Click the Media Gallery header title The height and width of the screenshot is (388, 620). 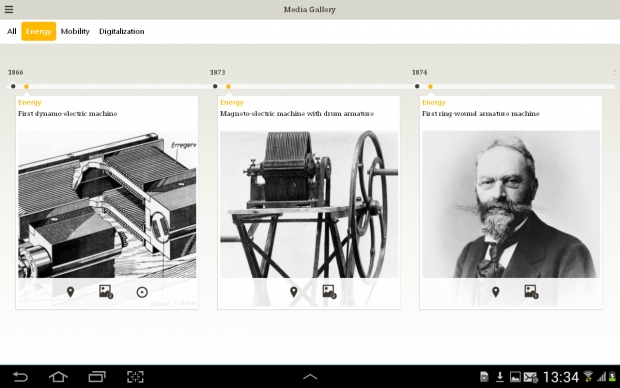pos(310,9)
